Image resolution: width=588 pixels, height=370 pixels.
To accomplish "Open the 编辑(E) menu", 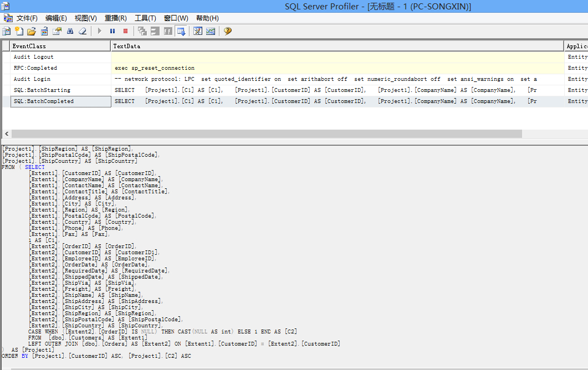I will pyautogui.click(x=56, y=18).
